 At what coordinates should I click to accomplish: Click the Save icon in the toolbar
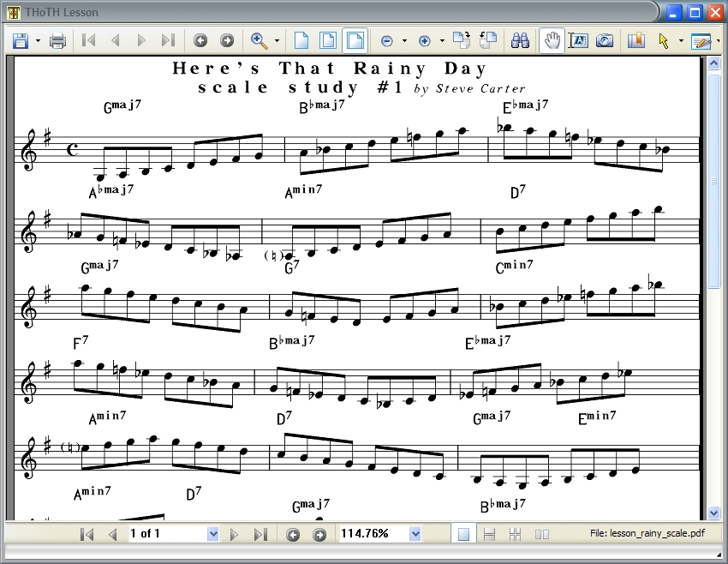(x=20, y=41)
